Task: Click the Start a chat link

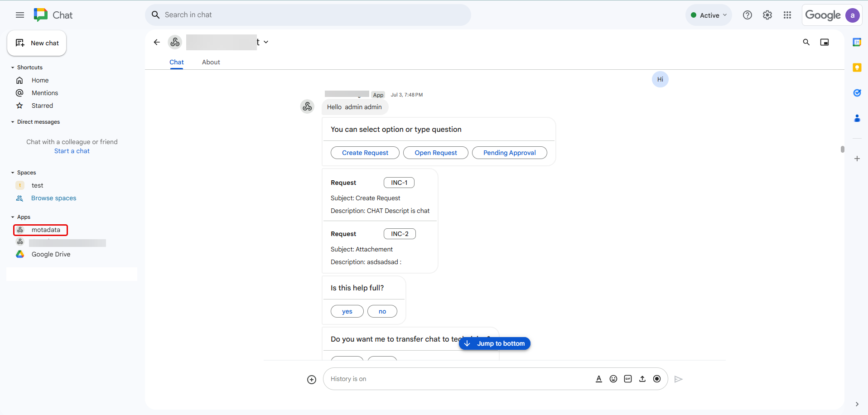Action: [x=72, y=150]
